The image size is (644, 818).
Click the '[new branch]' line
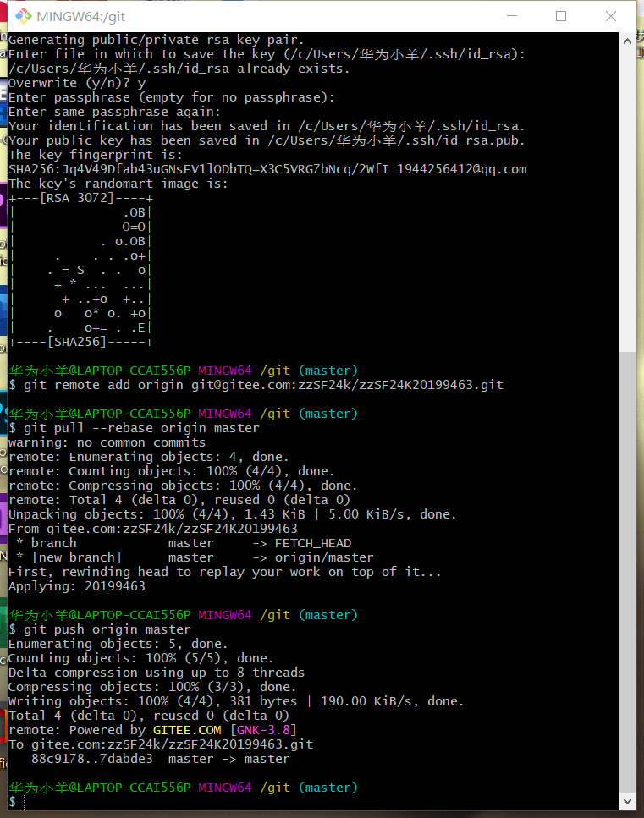click(x=195, y=557)
